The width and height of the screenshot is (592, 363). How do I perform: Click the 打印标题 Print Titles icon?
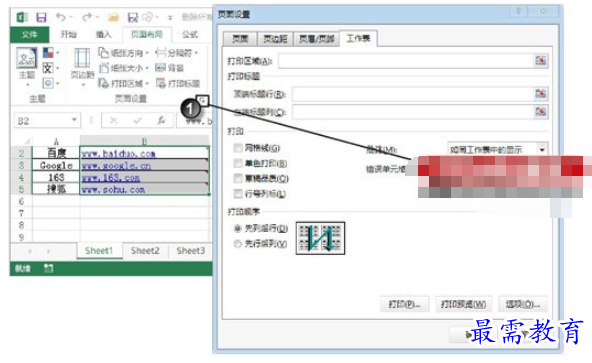pos(161,83)
